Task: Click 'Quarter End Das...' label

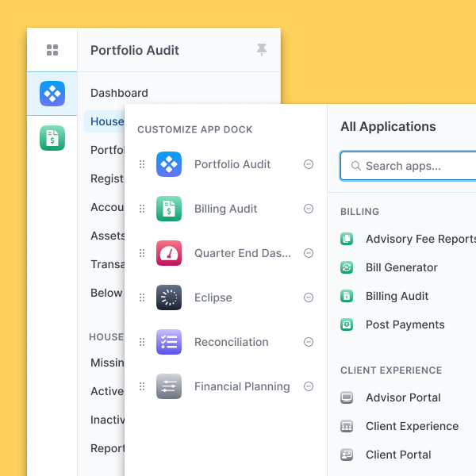Action: pos(243,253)
